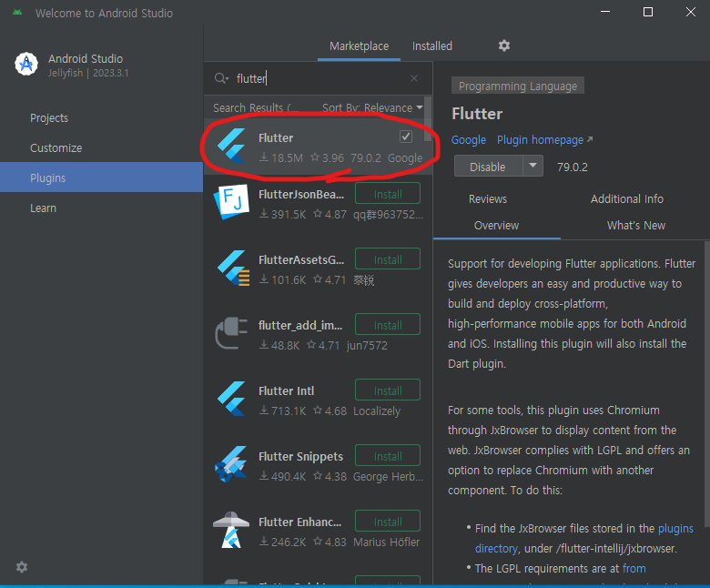This screenshot has height=588, width=710.
Task: Follow the plugins directory link
Action: (x=584, y=538)
